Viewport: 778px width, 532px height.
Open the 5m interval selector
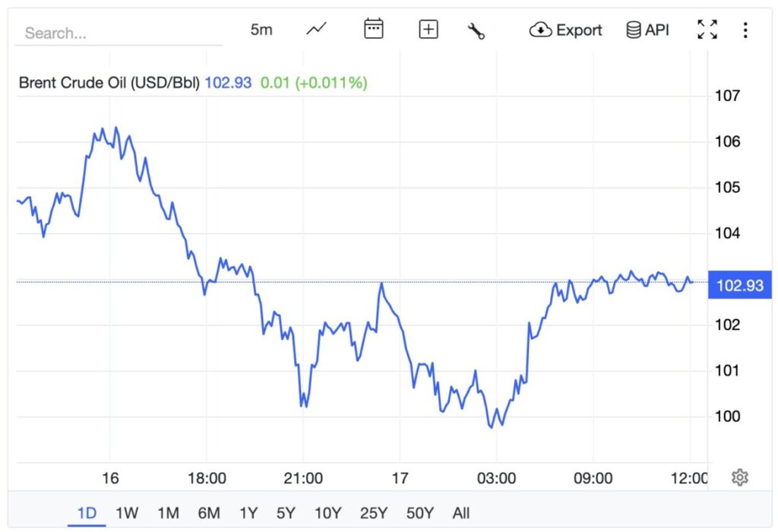coord(261,29)
